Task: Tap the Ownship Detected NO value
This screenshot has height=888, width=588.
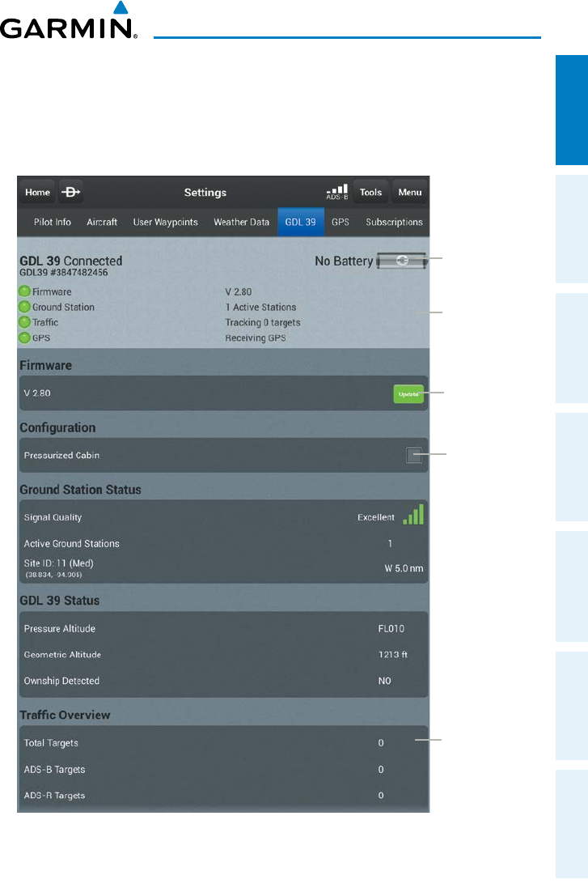Action: tap(385, 681)
